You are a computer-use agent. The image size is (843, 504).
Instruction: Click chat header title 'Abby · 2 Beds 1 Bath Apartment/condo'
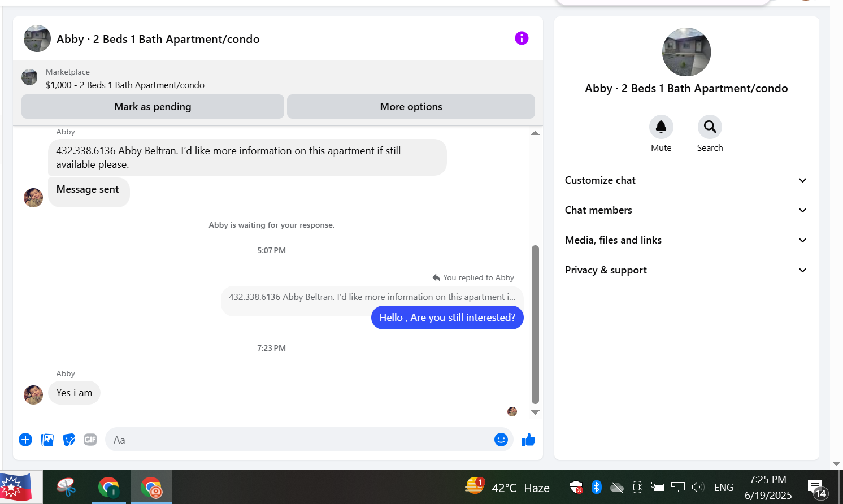tap(158, 39)
